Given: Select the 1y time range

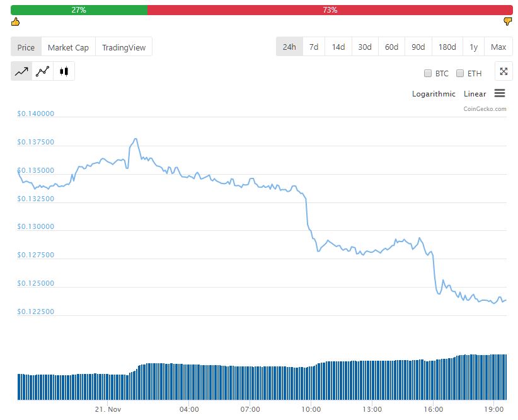Looking at the screenshot, I should pos(473,47).
